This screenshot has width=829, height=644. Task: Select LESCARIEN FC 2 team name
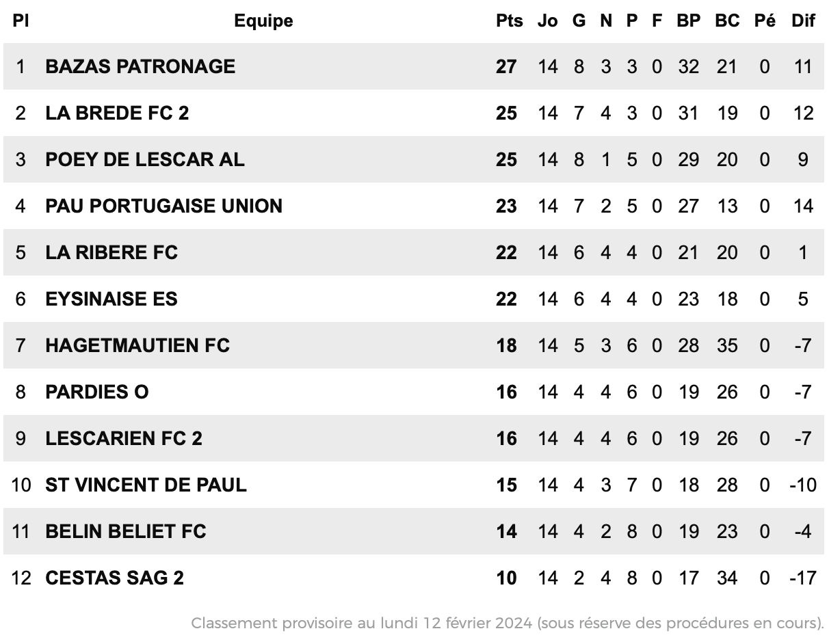coord(124,438)
